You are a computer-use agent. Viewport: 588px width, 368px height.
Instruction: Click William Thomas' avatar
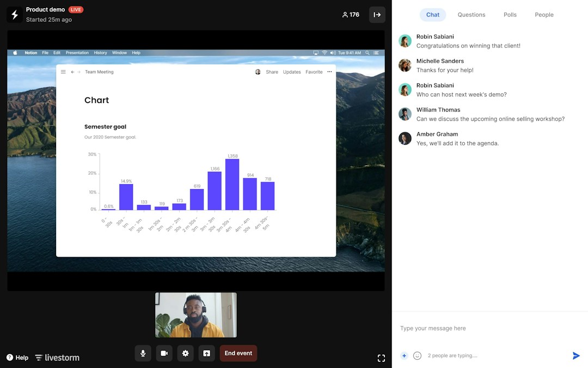[x=405, y=114]
